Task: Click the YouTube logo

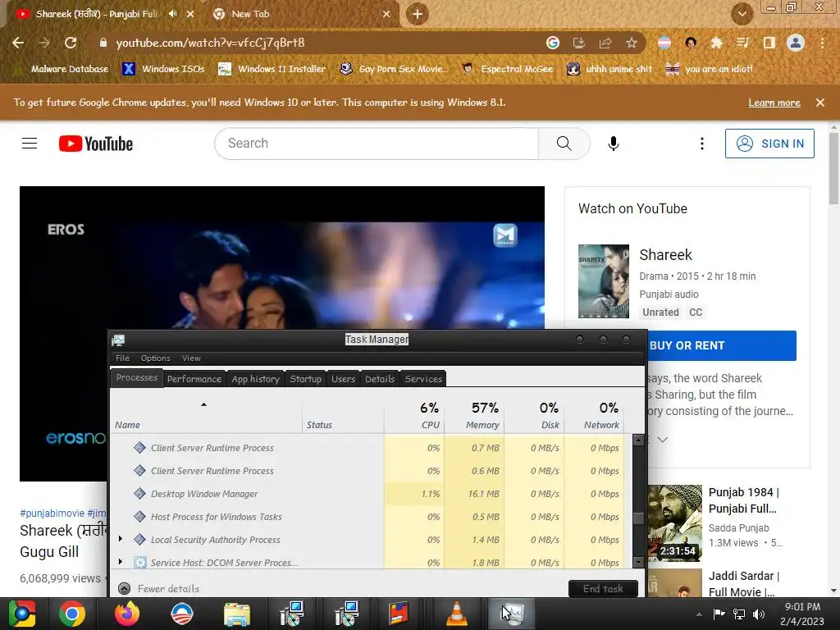Action: tap(96, 144)
